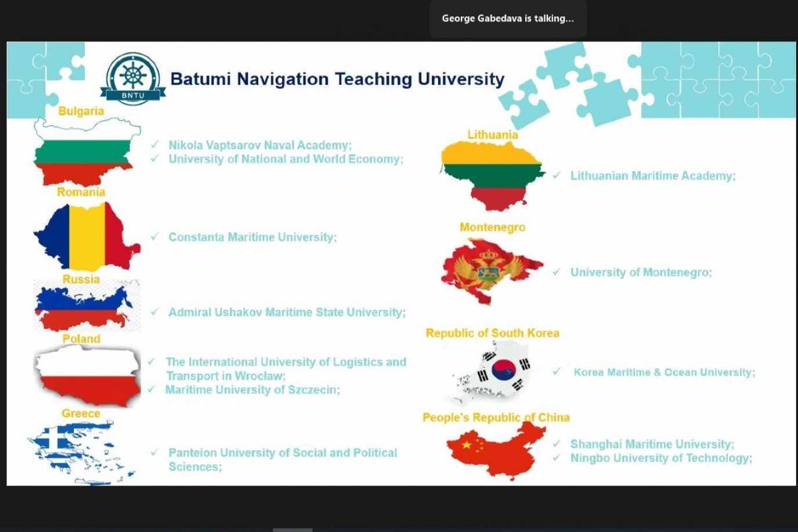Click 'Ningbo University of Technology' text
Viewport: 798px width, 532px height.
pyautogui.click(x=661, y=458)
